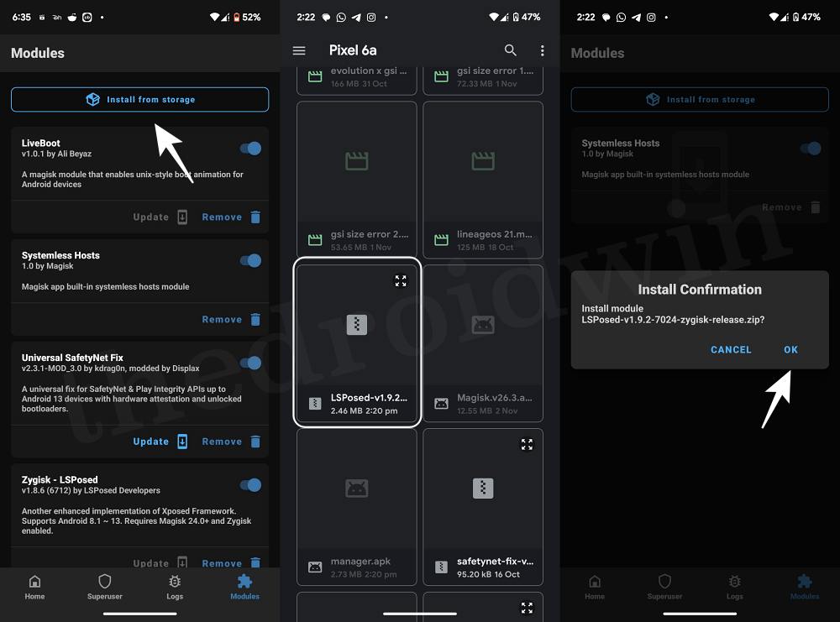Select Modules tab in left Magisk screen
840x622 pixels.
click(x=244, y=588)
